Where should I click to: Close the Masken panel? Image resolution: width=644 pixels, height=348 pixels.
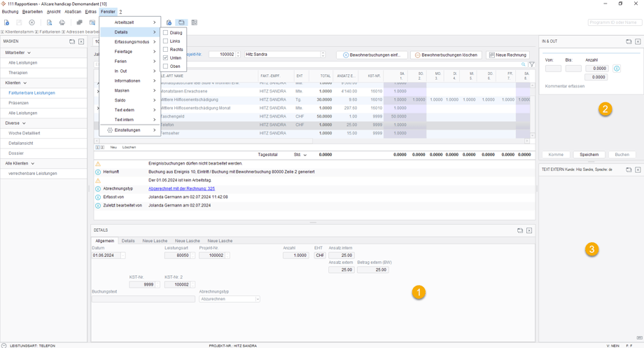click(x=81, y=41)
